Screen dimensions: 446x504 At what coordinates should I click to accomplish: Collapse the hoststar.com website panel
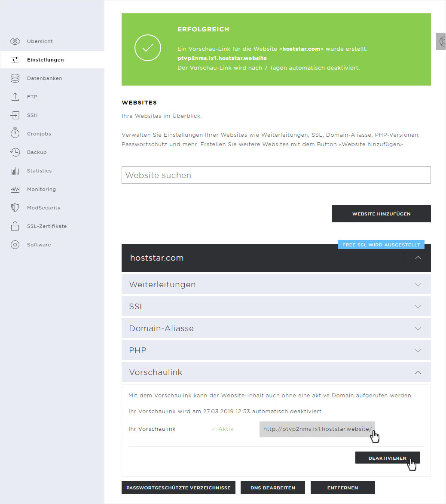[418, 258]
